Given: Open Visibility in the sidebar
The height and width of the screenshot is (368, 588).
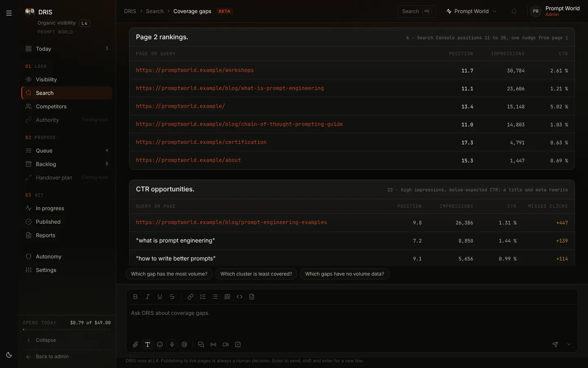Looking at the screenshot, I should [67, 80].
